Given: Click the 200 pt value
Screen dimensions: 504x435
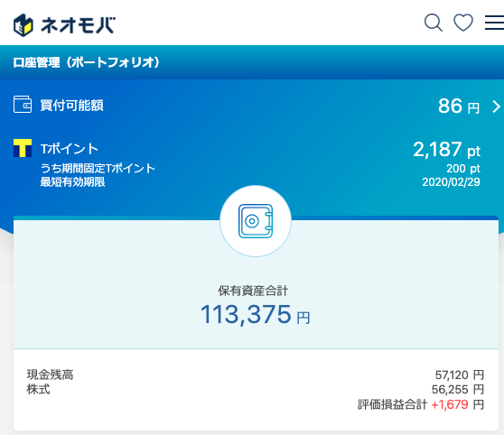Looking at the screenshot, I should tap(463, 169).
